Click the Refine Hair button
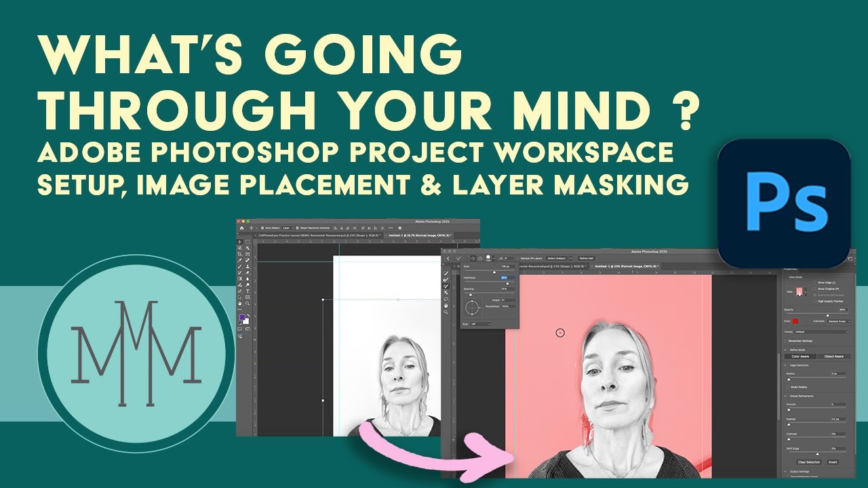 tap(587, 258)
